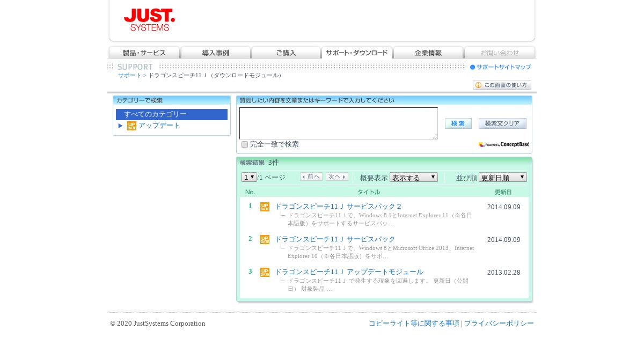Open the 並び順 sort dropdown
This screenshot has width=644, height=338.
503,177
